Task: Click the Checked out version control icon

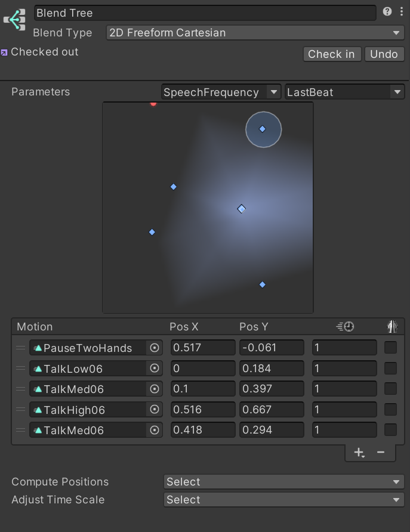Action: pyautogui.click(x=4, y=52)
